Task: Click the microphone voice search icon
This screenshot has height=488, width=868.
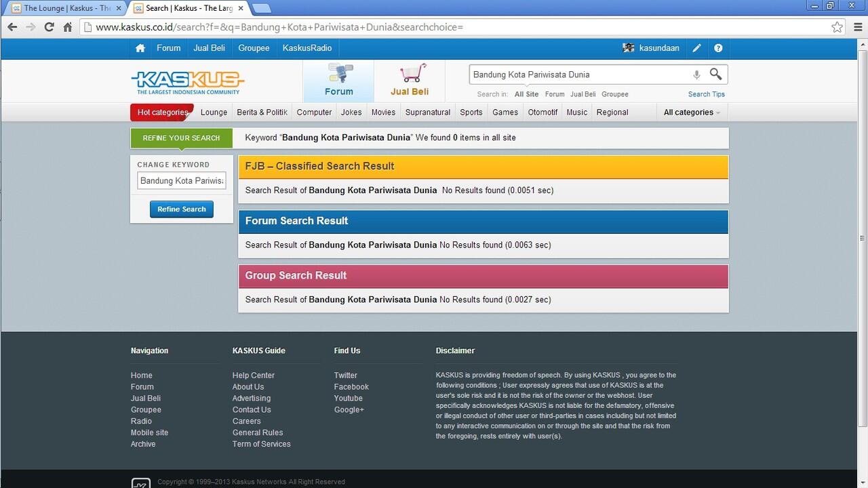Action: click(x=696, y=75)
